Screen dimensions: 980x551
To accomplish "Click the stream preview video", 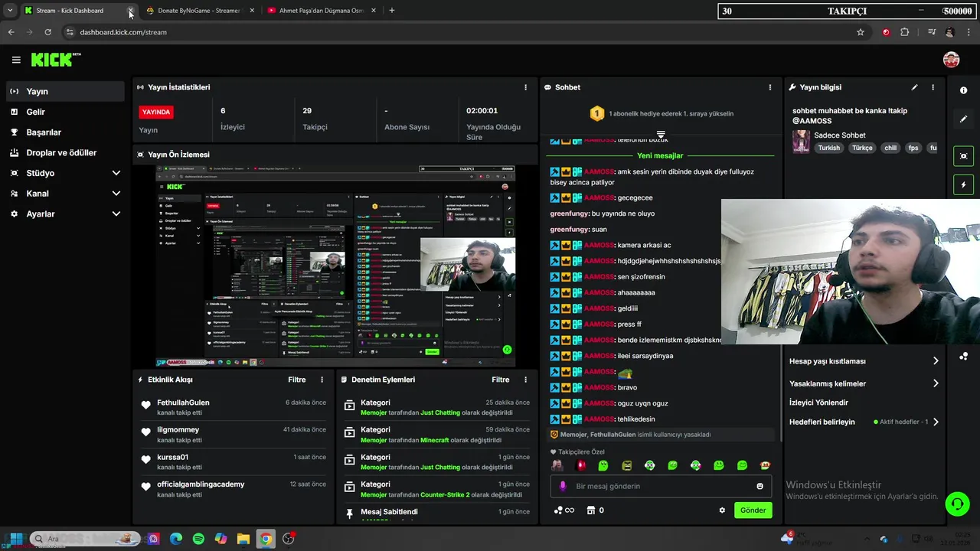I will tap(335, 266).
